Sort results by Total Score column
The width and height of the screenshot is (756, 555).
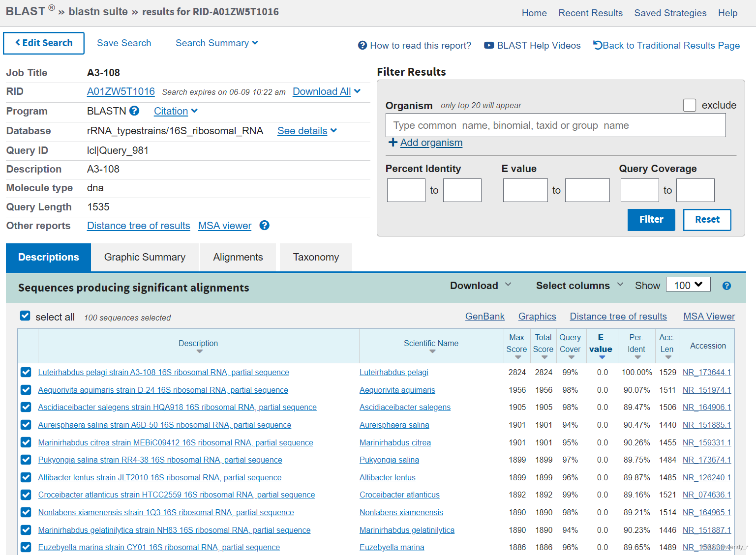pos(544,357)
